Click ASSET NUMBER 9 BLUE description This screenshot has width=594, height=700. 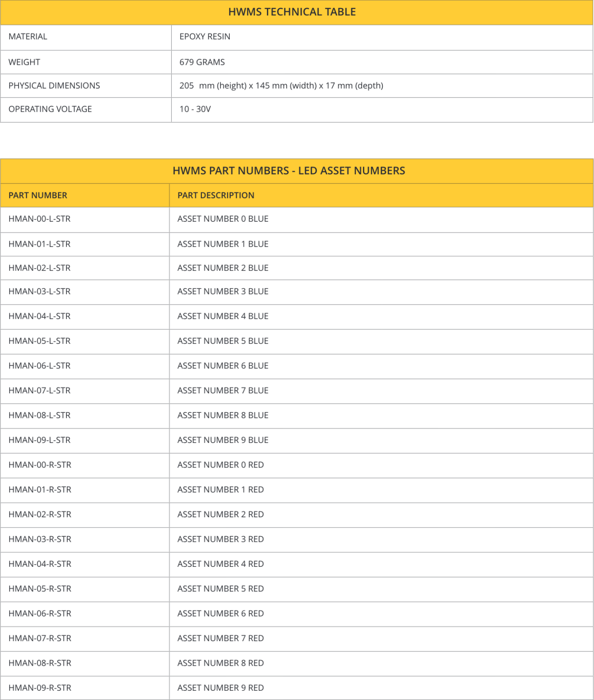pyautogui.click(x=223, y=440)
